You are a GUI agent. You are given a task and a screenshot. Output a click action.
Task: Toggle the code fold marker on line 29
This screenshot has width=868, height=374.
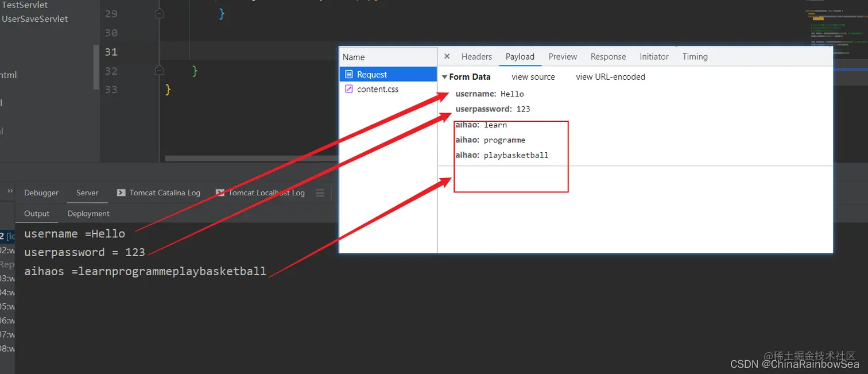pos(160,13)
